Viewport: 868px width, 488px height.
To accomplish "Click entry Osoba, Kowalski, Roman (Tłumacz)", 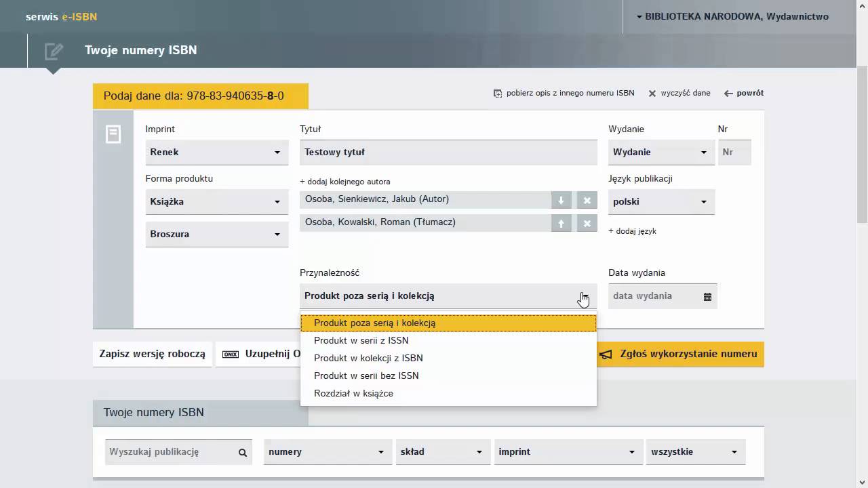I will [x=425, y=223].
